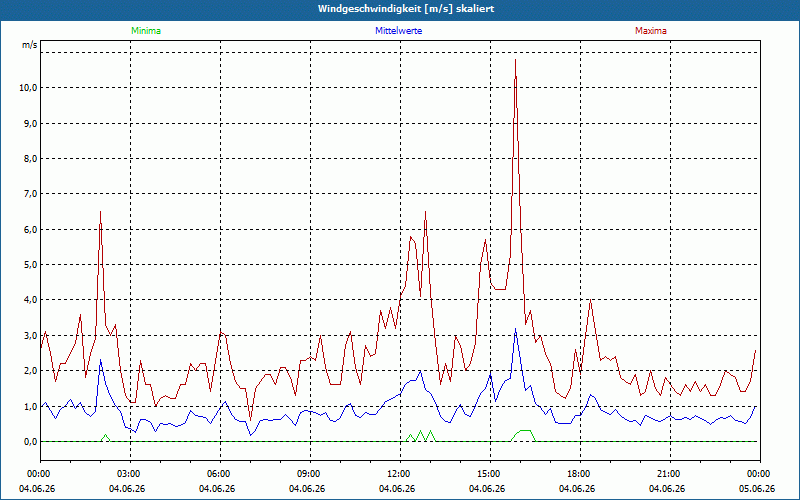
Task: Click the 10,0 y-axis value
Action: click(x=28, y=88)
